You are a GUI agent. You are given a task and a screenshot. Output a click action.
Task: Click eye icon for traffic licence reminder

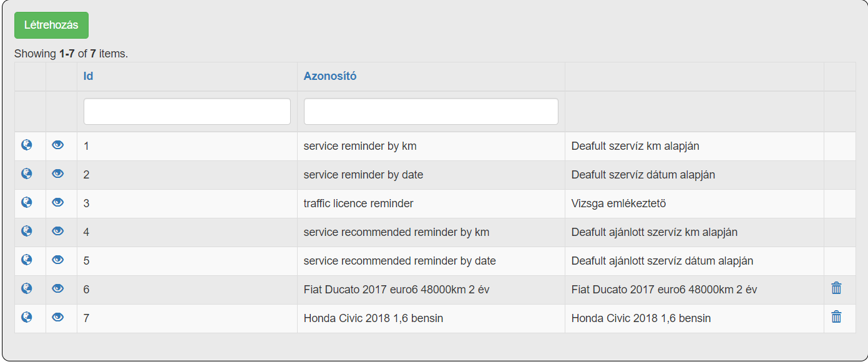coord(58,202)
